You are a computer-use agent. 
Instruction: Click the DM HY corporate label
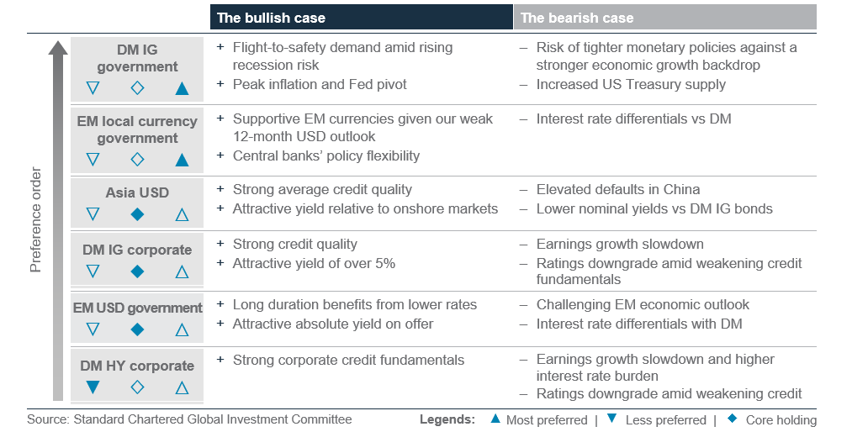point(137,366)
